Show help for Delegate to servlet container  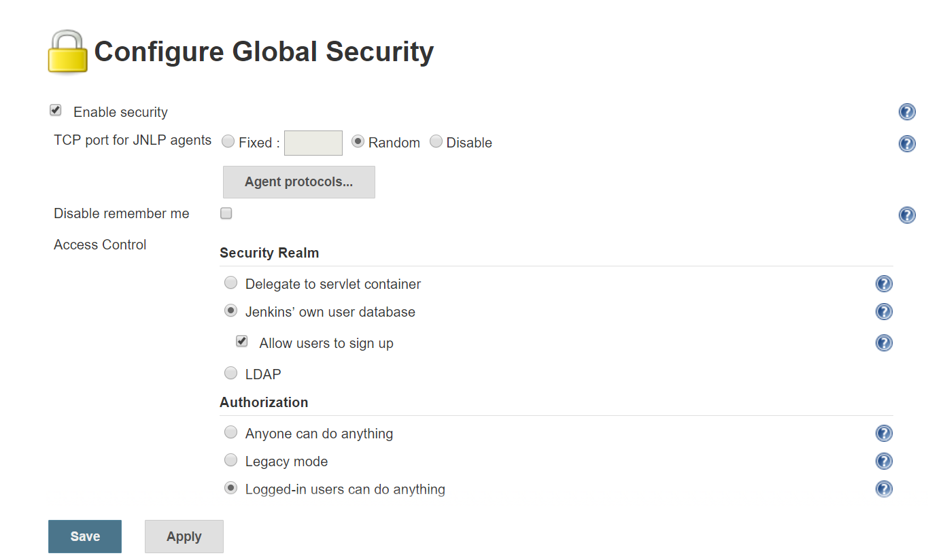pyautogui.click(x=884, y=284)
